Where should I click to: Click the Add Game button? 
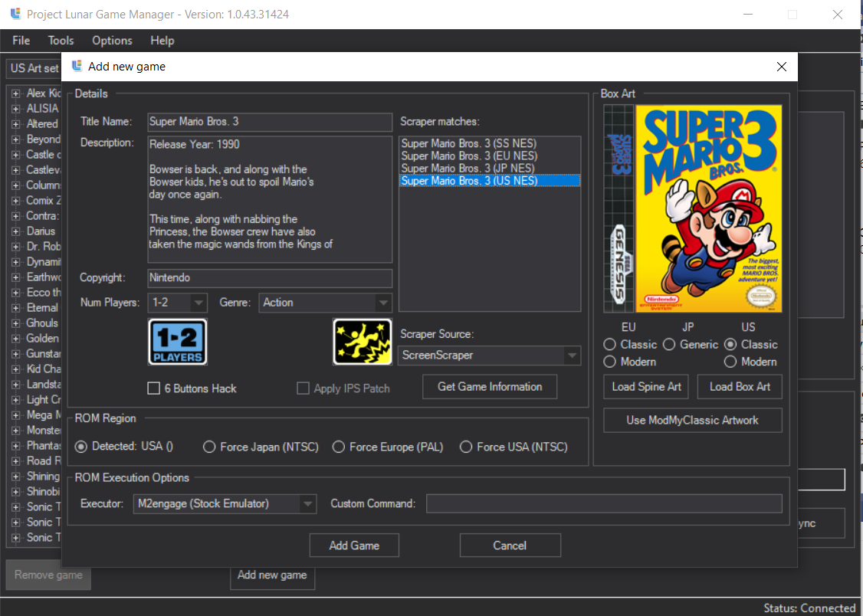354,546
